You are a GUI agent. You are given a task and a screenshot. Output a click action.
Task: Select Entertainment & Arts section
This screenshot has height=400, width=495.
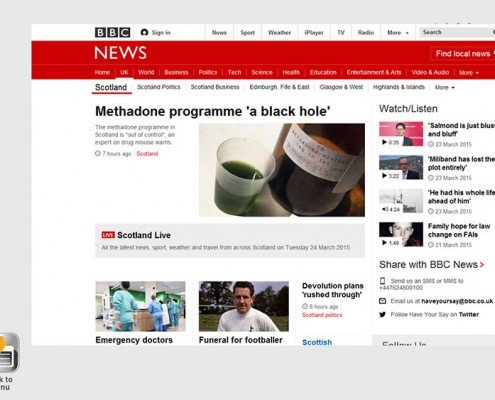pyautogui.click(x=374, y=72)
